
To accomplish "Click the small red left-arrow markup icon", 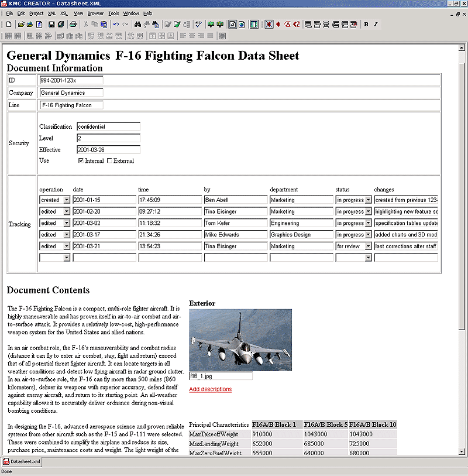I will [278, 24].
